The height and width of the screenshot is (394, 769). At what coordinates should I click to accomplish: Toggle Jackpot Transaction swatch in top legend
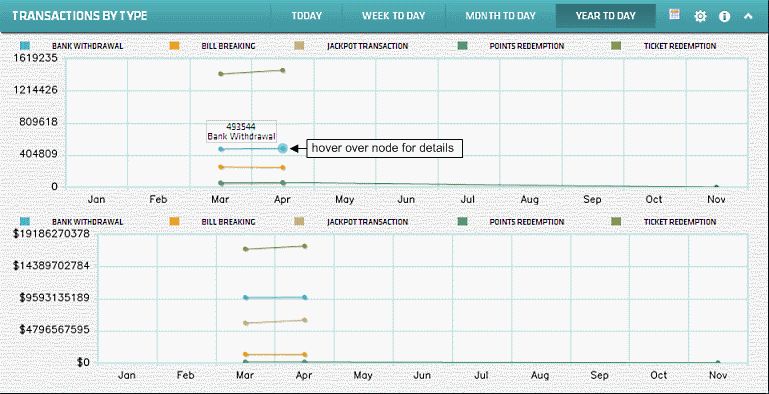(x=300, y=46)
